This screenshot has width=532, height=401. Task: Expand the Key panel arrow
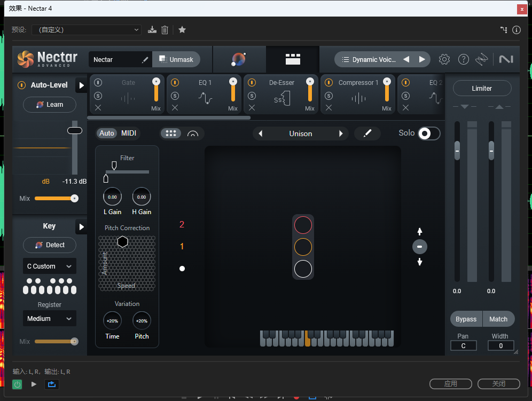pos(81,226)
